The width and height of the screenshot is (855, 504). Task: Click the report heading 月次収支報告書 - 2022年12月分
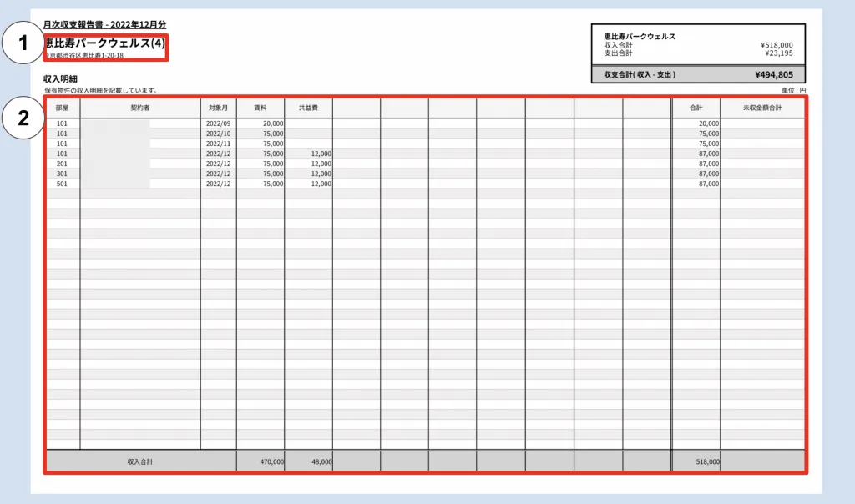pyautogui.click(x=104, y=24)
